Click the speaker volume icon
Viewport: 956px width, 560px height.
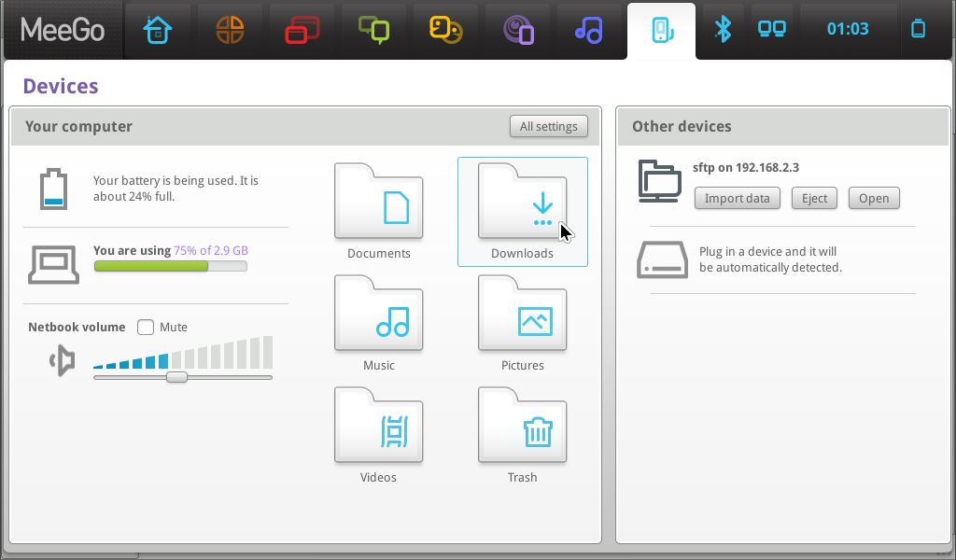point(63,360)
